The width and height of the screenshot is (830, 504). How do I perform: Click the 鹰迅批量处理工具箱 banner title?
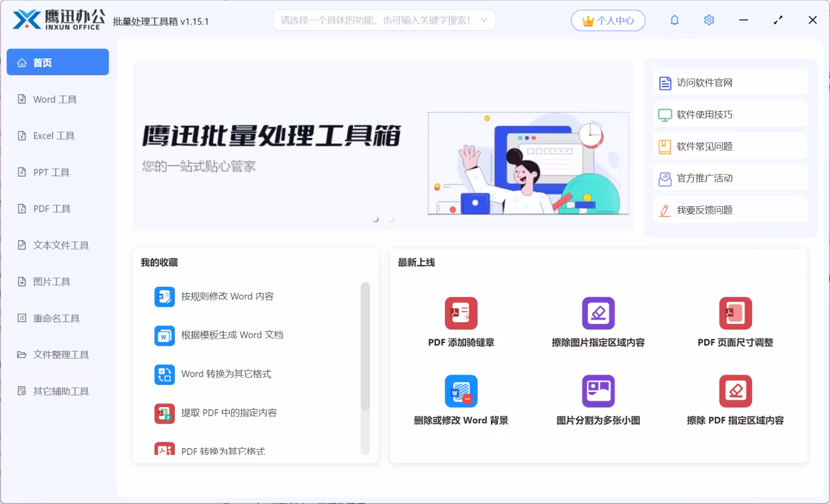(x=272, y=136)
